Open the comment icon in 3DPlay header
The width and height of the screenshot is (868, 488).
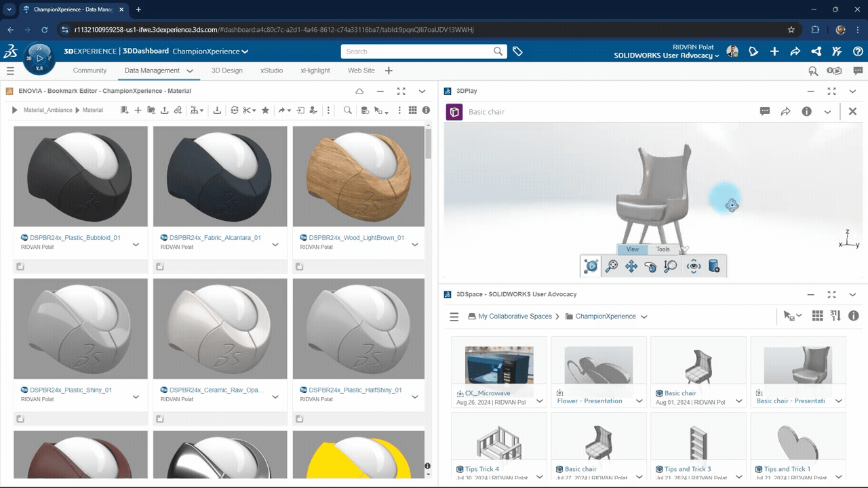tap(765, 111)
